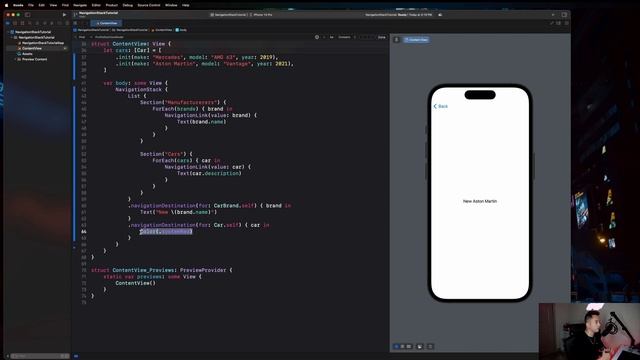Open preview device settings button
This screenshot has width=640, height=360.
420,346
